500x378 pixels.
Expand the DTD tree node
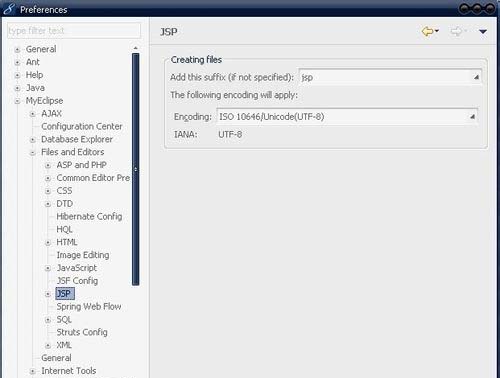(48, 204)
